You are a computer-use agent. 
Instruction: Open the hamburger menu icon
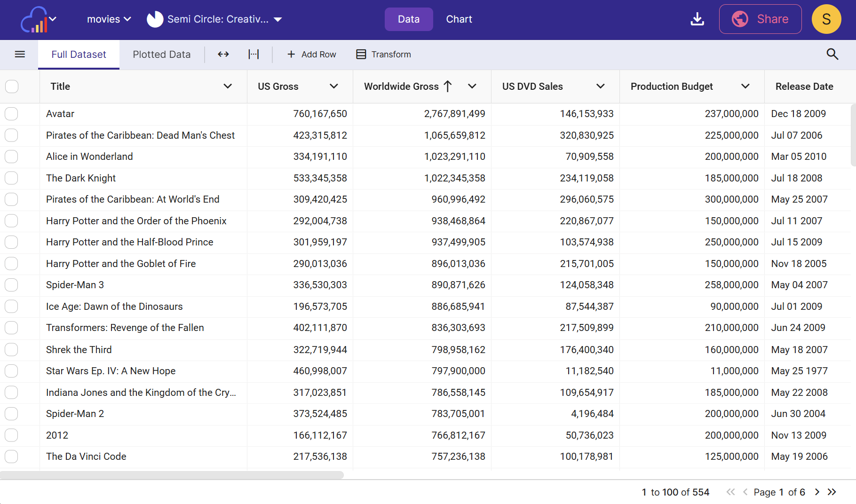(x=20, y=55)
